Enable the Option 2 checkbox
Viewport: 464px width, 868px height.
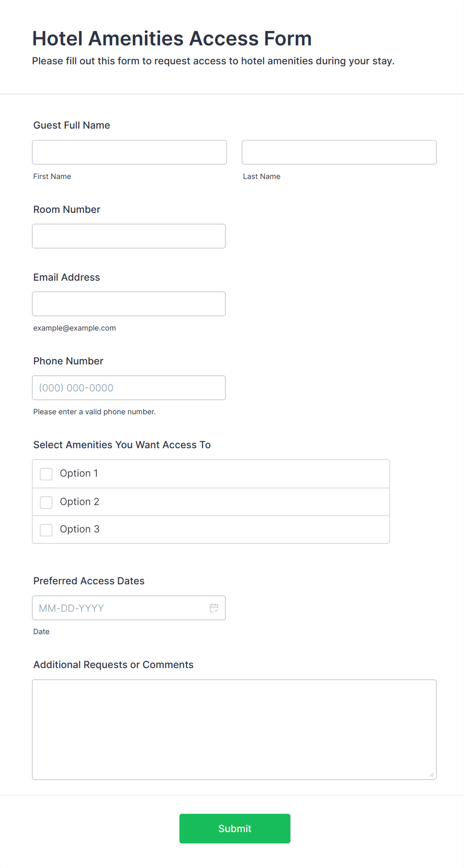46,502
